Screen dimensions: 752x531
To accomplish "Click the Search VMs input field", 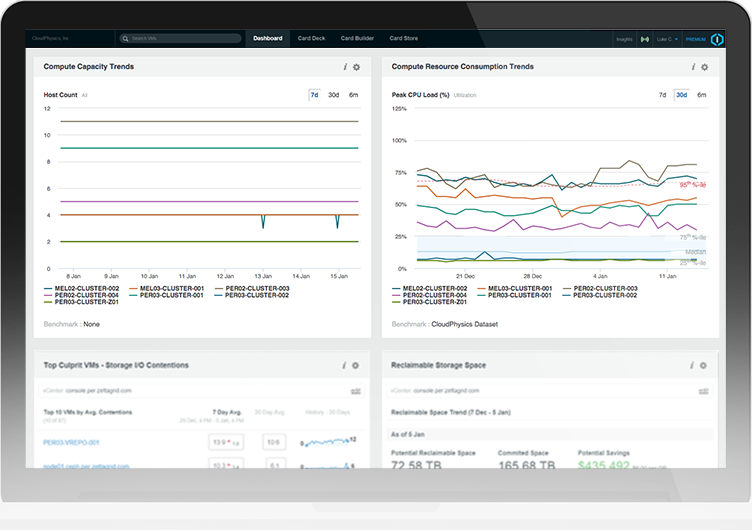I will [x=180, y=39].
